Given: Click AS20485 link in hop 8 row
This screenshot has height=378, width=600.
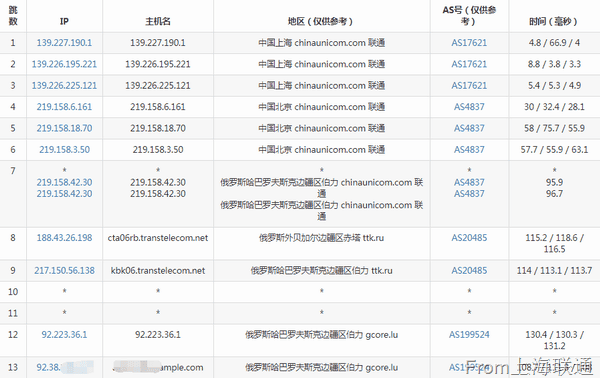Looking at the screenshot, I should [x=469, y=238].
